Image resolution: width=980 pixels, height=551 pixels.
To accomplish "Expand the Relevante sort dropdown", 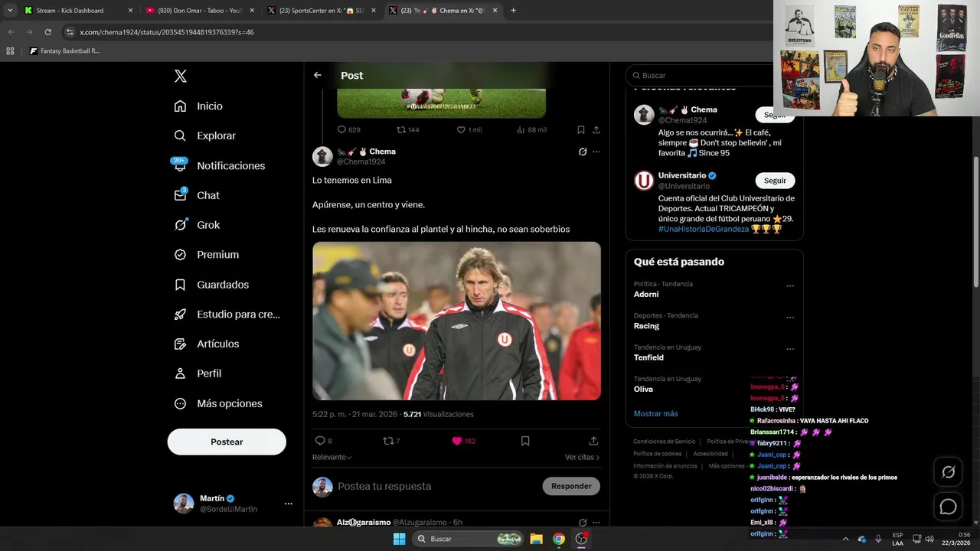I will click(332, 457).
